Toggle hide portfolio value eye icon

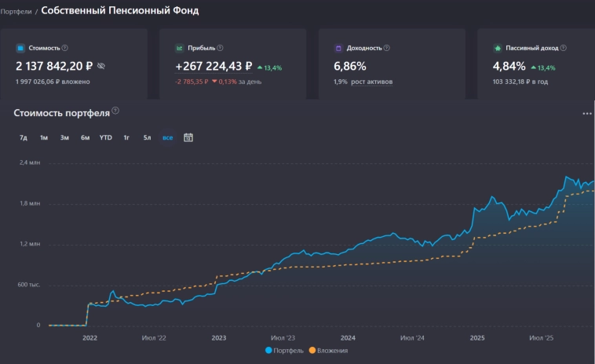tap(100, 66)
